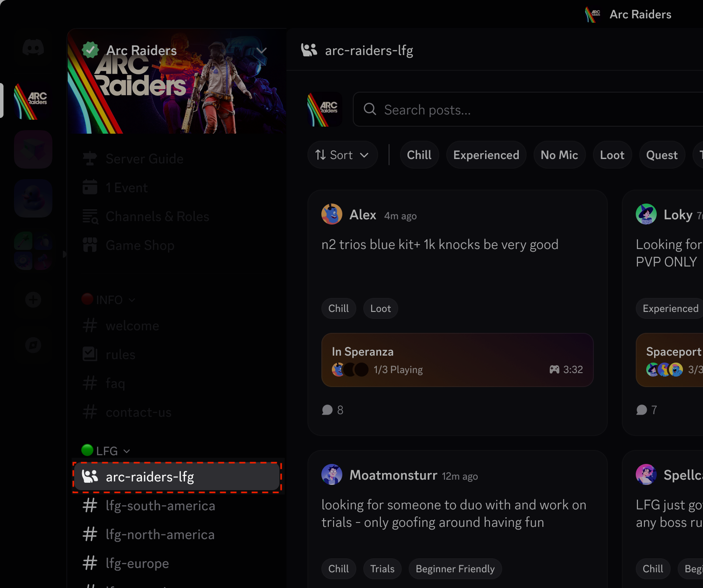Open the Spaceport activity card
Viewport: 703px width, 588px height.
coord(669,360)
